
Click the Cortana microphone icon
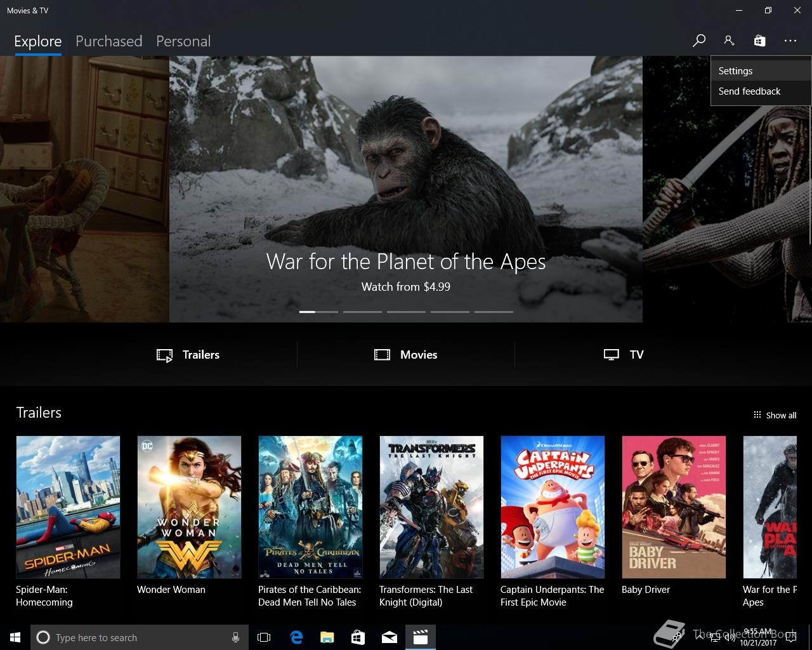point(235,637)
